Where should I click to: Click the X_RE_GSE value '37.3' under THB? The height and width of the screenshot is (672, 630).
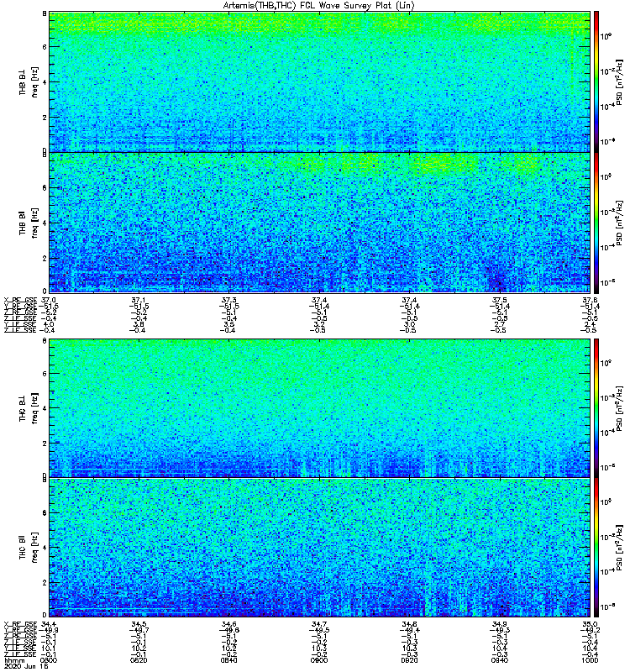[228, 300]
